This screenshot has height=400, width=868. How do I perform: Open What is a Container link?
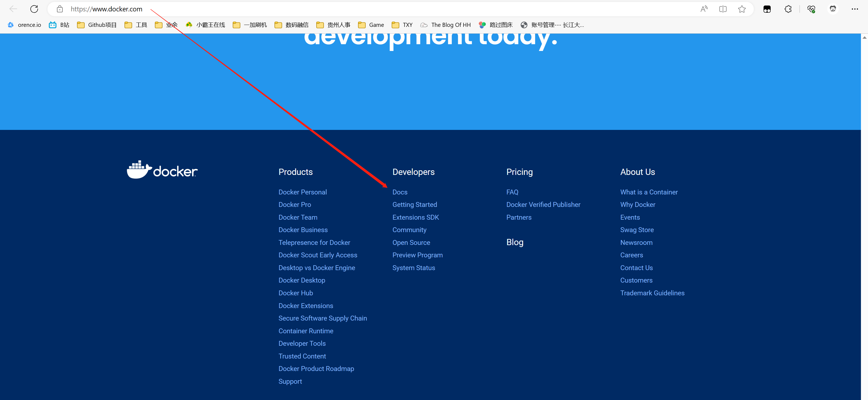click(x=649, y=192)
